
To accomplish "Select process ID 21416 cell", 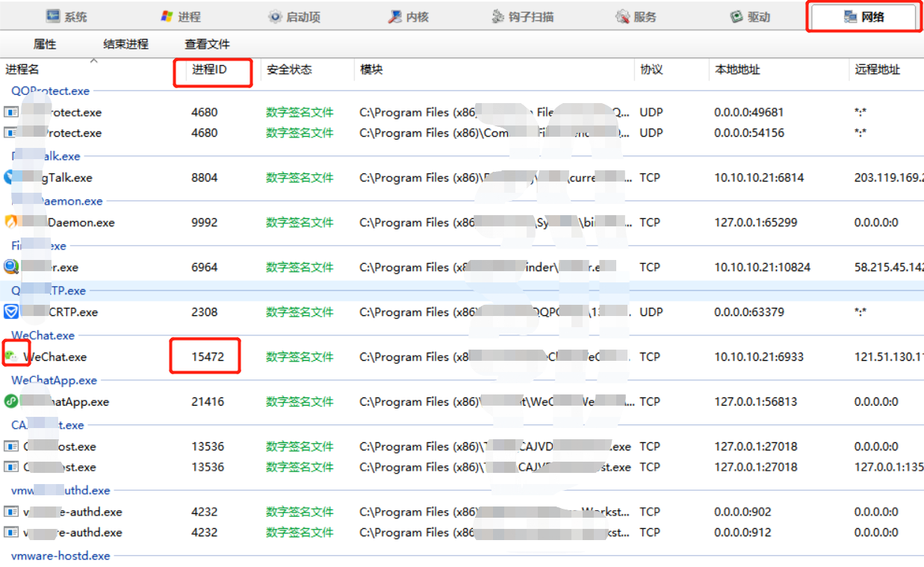I will coord(208,401).
